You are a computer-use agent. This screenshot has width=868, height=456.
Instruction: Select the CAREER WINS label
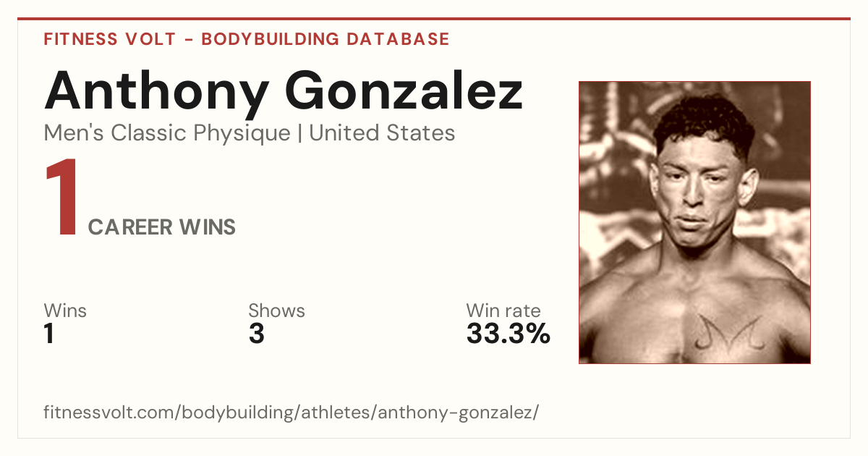[x=162, y=227]
